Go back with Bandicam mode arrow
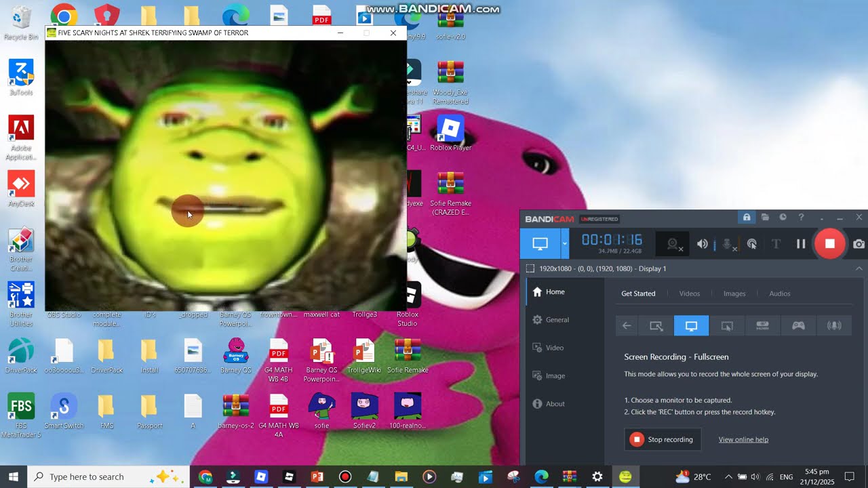868x488 pixels. (x=627, y=326)
